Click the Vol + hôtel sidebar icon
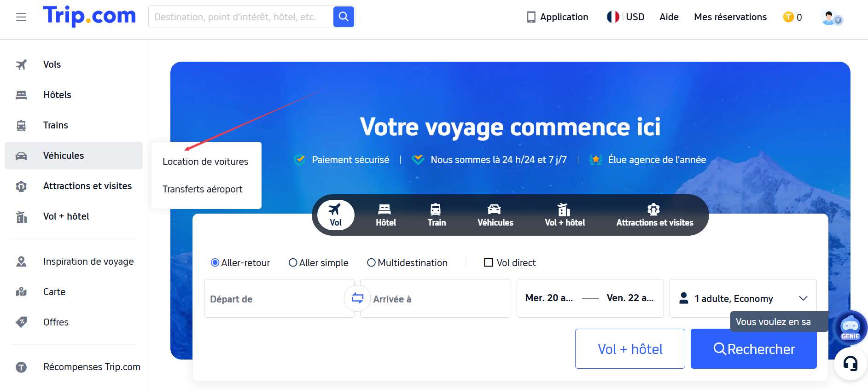Image resolution: width=868 pixels, height=389 pixels. (x=21, y=216)
